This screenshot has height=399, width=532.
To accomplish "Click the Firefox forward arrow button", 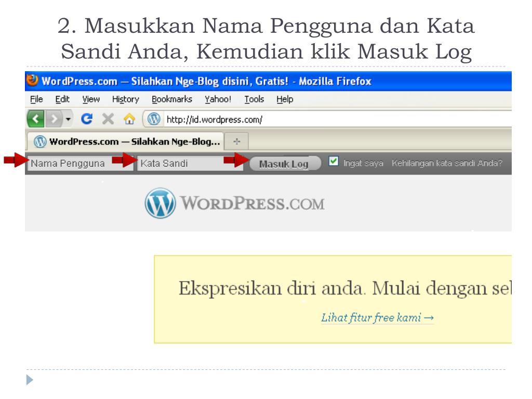I will pos(54,119).
